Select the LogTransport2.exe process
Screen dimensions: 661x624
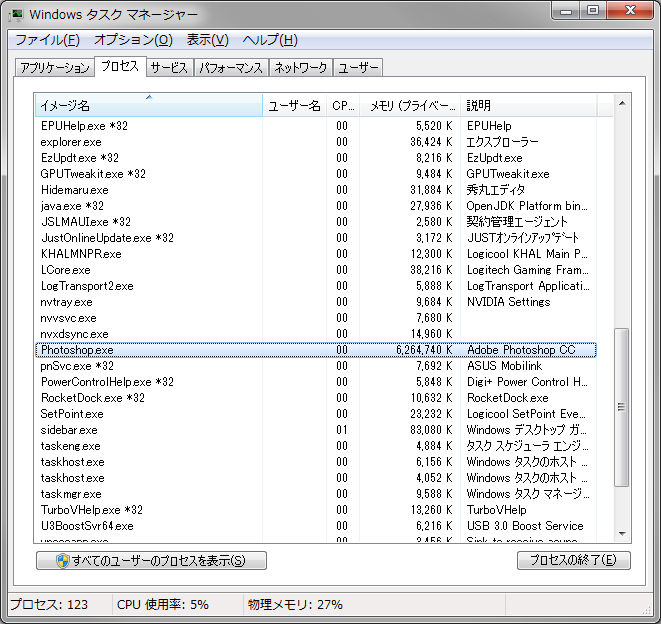click(316, 286)
